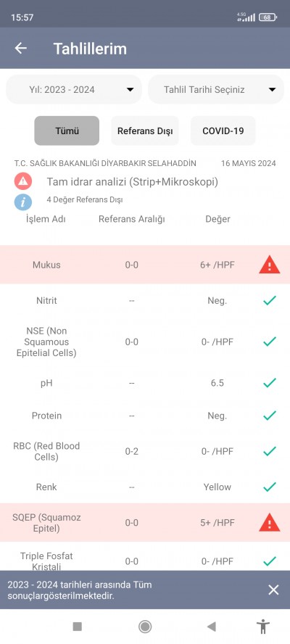Open the Tam idrar analizi test title

point(132,182)
